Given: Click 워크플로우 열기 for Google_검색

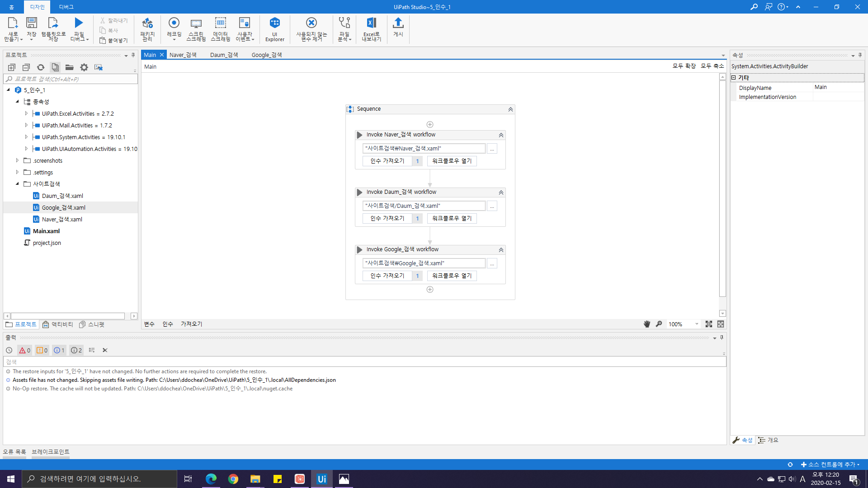Looking at the screenshot, I should 452,276.
